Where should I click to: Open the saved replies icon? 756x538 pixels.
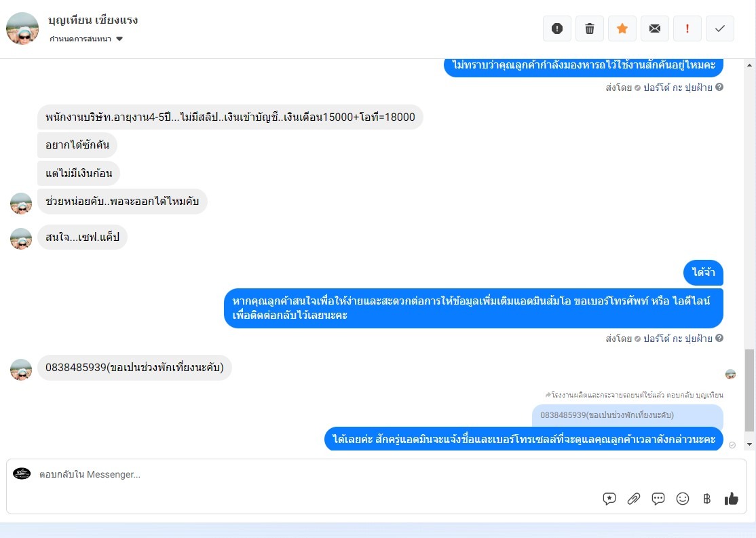pyautogui.click(x=609, y=499)
